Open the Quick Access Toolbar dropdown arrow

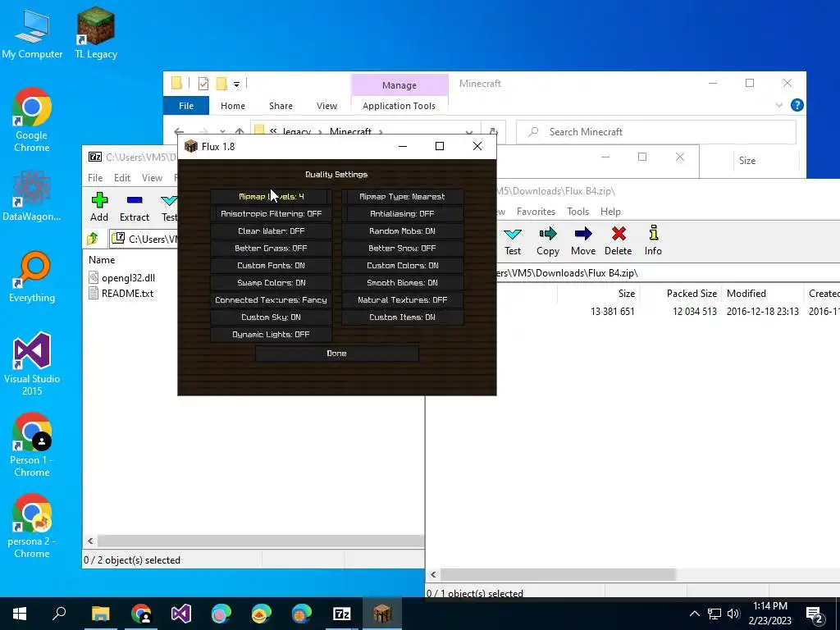point(236,84)
